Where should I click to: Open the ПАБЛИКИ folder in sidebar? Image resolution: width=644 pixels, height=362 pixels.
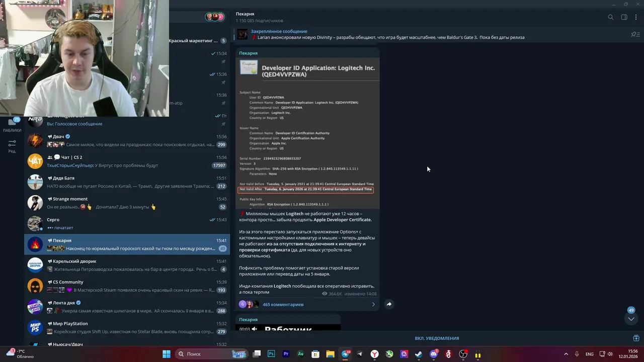12,125
